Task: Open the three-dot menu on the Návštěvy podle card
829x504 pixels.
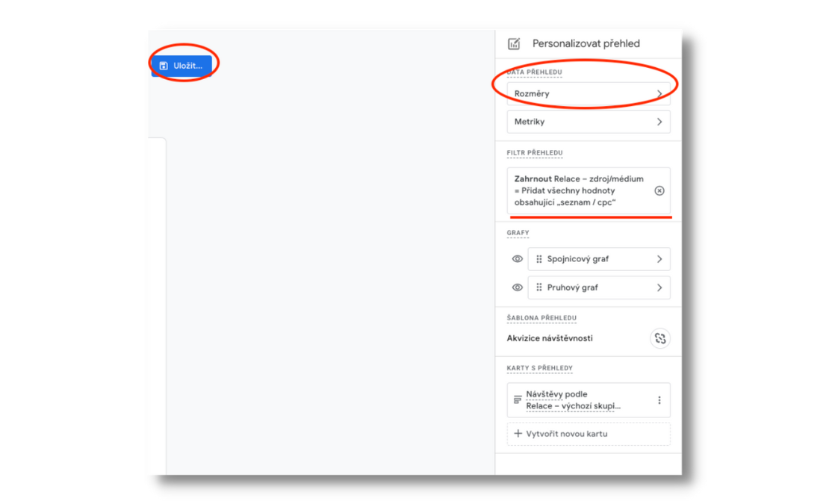Action: (659, 400)
